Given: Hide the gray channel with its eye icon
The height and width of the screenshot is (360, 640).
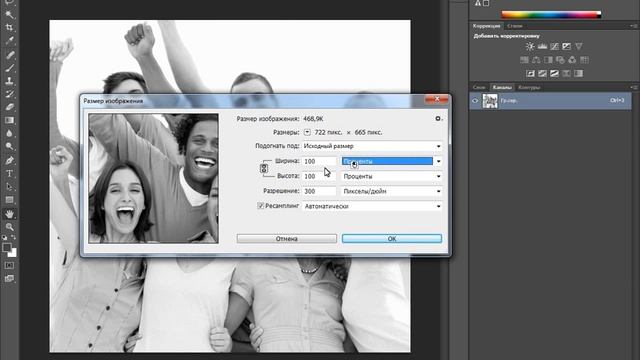Looking at the screenshot, I should pyautogui.click(x=475, y=100).
